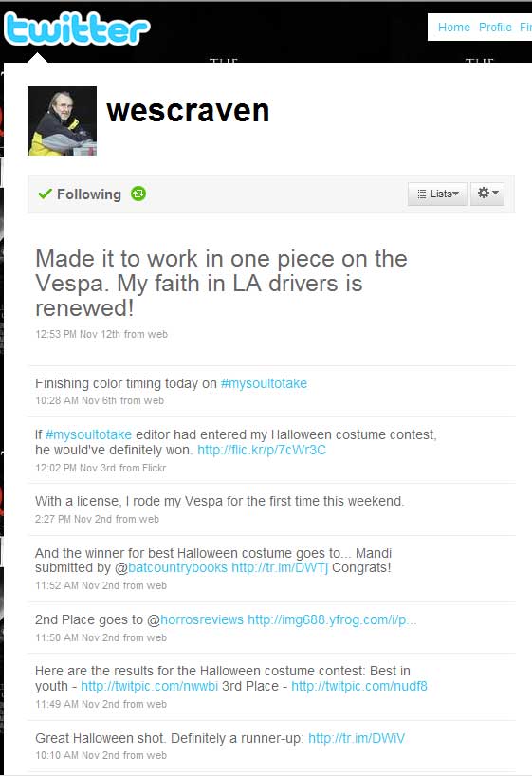Follow the tr.im/DWiV runner-up link
532x776 pixels.
click(x=357, y=738)
